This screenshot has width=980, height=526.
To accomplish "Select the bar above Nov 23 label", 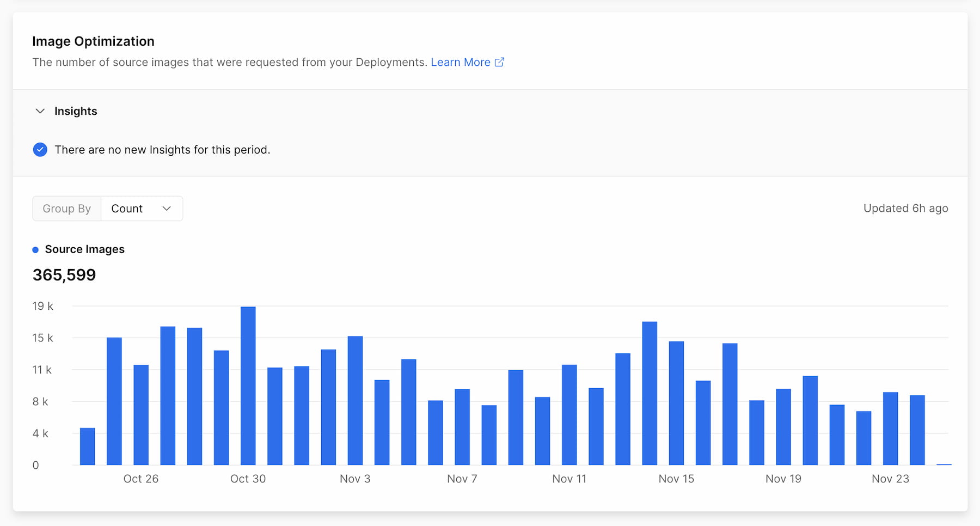I will point(891,429).
